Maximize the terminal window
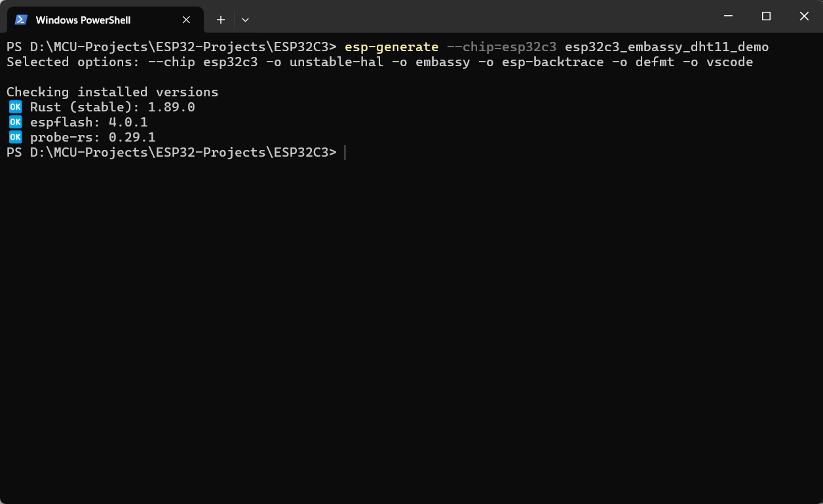 [x=766, y=16]
